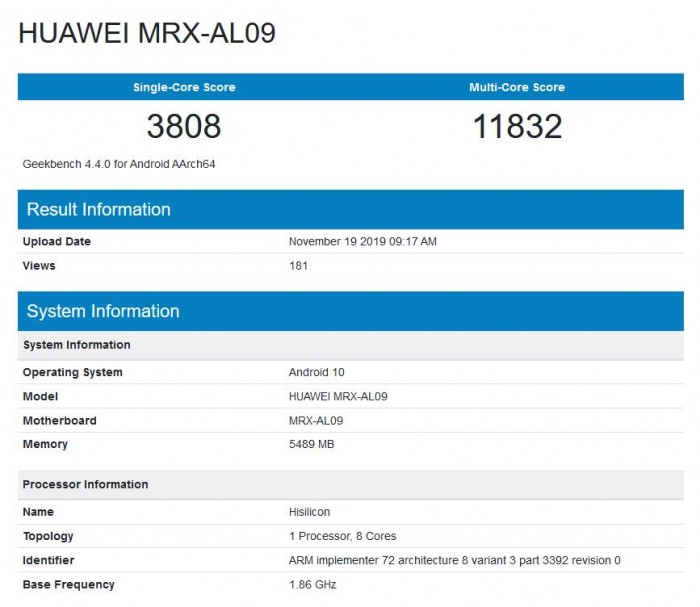Screen dimensions: 700x607
Task: Select the Model value HUAWEI MRX-AL09
Action: (338, 396)
